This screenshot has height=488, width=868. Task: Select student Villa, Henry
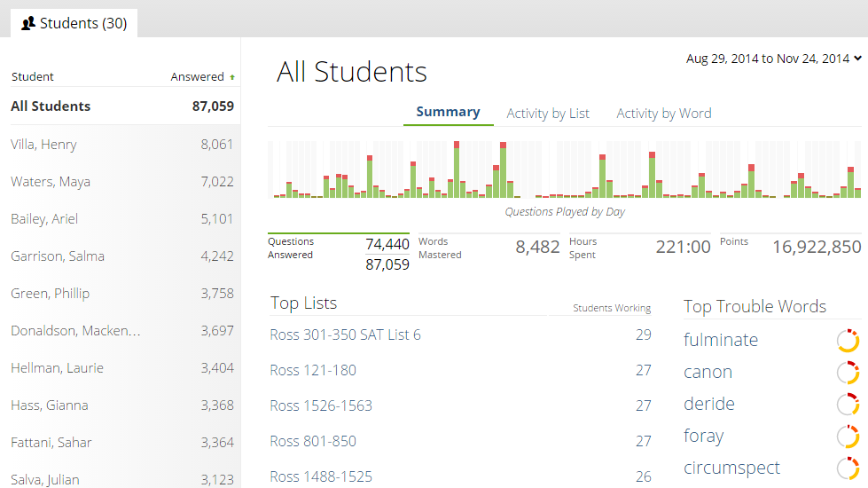(x=43, y=145)
